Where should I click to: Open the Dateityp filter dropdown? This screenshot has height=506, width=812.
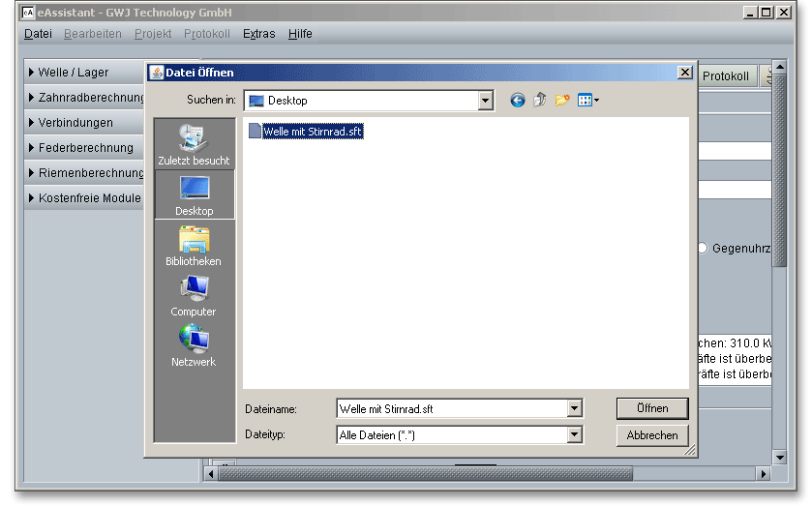[x=575, y=436]
